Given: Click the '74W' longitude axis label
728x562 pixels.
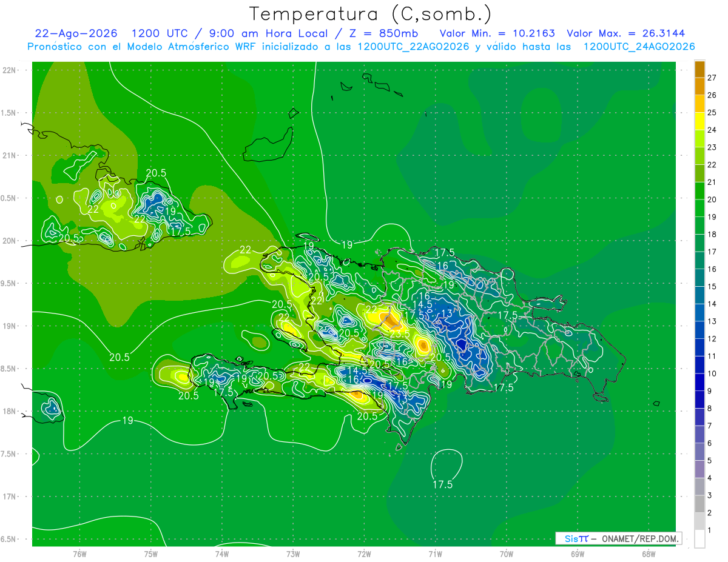Looking at the screenshot, I should pos(222,554).
